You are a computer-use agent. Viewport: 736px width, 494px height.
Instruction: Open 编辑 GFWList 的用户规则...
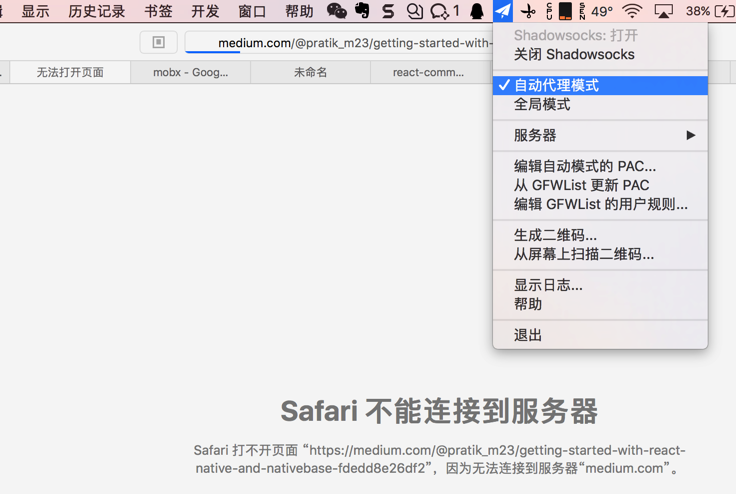coord(600,204)
